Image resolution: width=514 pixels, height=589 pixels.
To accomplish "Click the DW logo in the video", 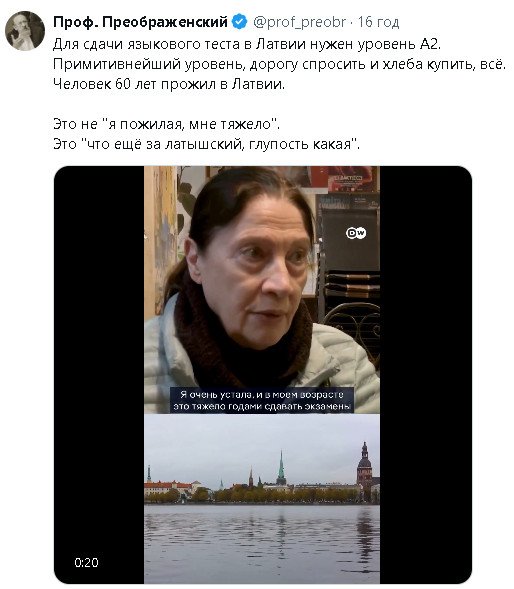I will [x=355, y=233].
